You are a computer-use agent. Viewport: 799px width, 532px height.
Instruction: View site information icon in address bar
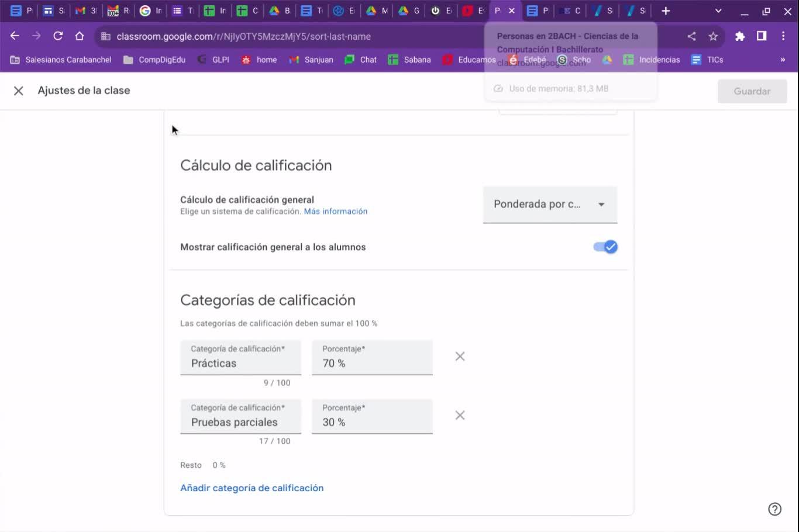click(106, 36)
